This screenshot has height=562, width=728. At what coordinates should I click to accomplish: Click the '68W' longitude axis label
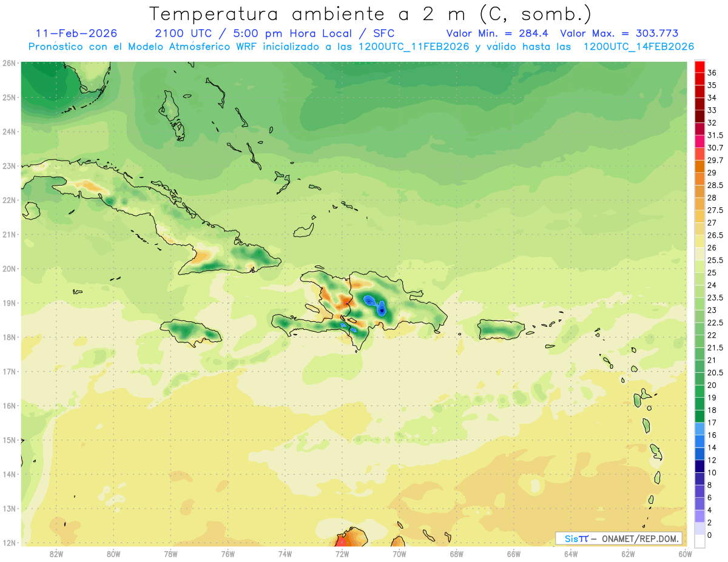[456, 554]
